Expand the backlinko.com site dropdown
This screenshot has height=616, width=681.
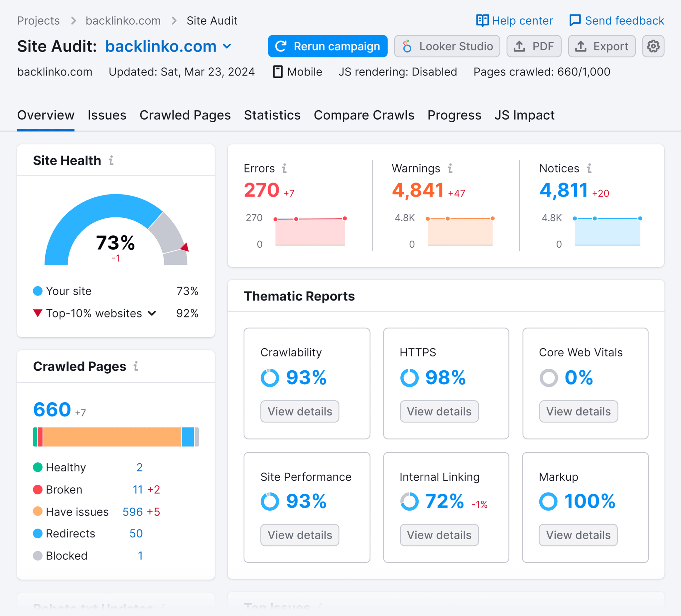click(x=228, y=47)
